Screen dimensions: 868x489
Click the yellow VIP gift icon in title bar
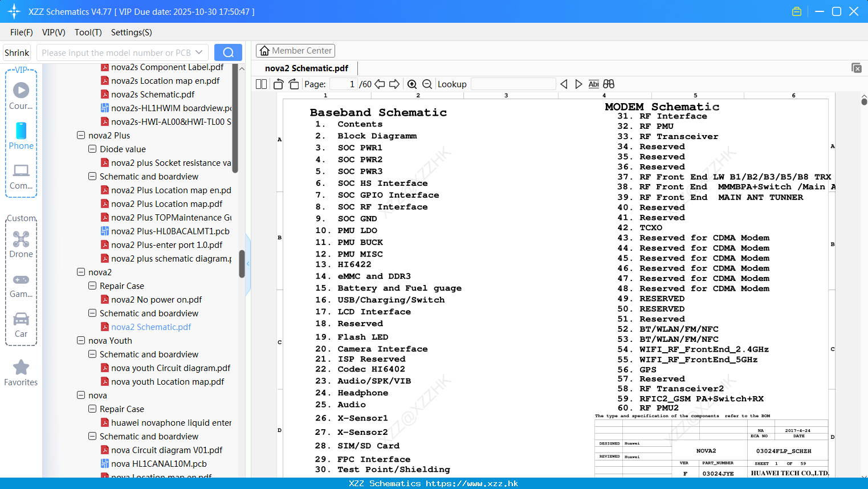pyautogui.click(x=797, y=11)
